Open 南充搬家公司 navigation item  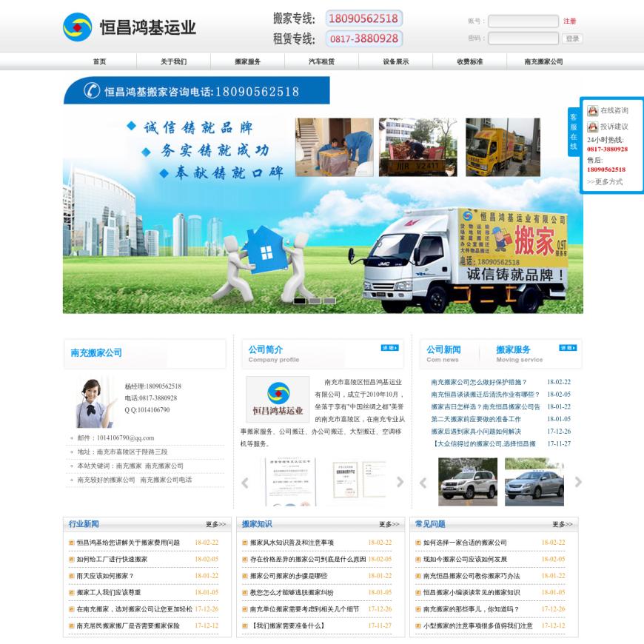click(x=544, y=61)
